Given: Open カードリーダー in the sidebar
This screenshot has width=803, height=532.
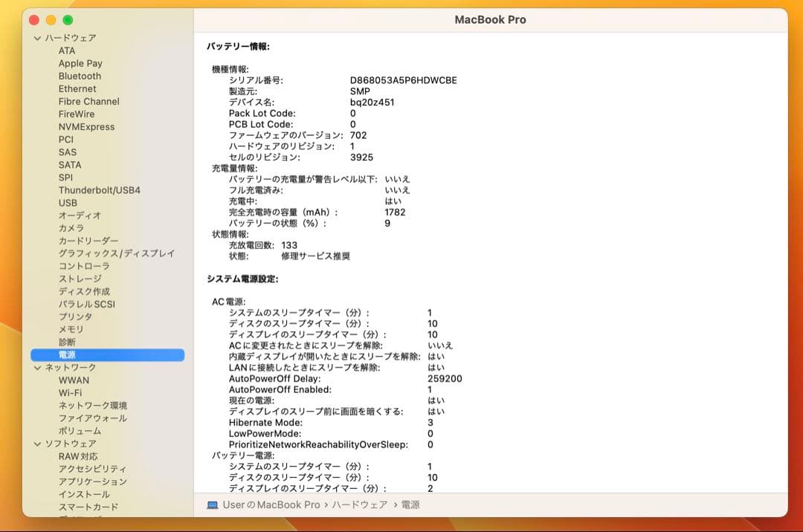Looking at the screenshot, I should click(88, 241).
